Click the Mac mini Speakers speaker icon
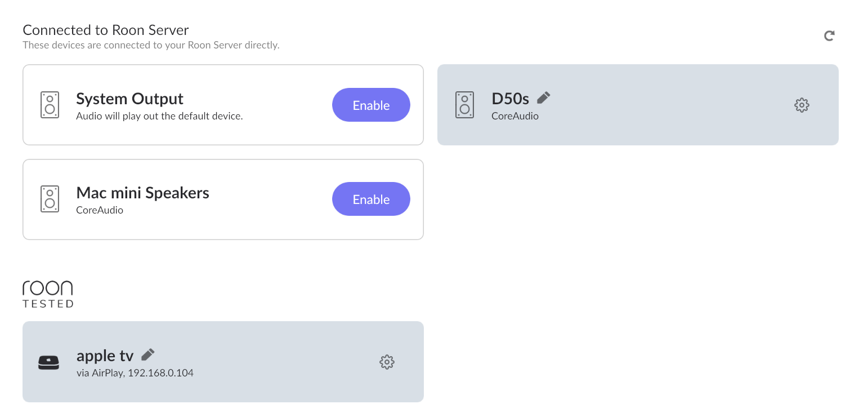868x404 pixels. click(x=50, y=199)
